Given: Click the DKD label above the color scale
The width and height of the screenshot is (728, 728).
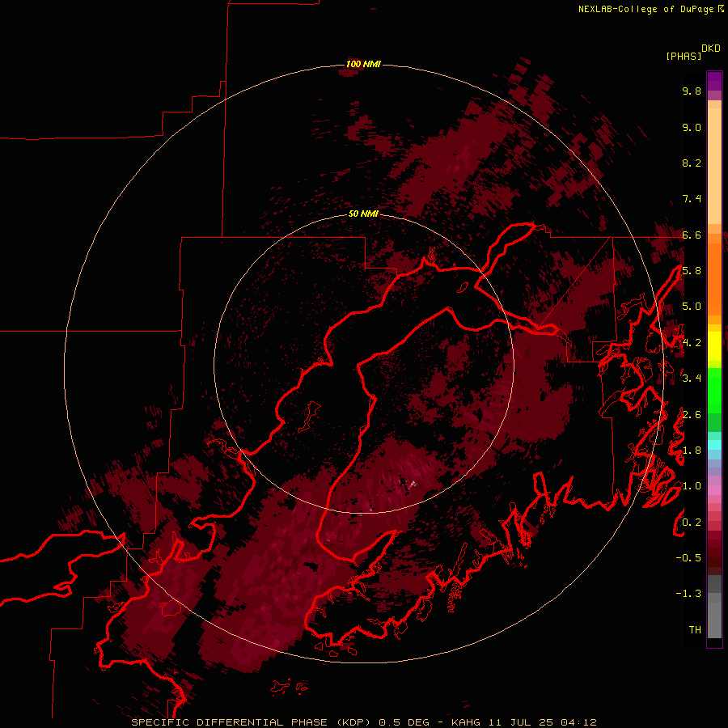Looking at the screenshot, I should (x=711, y=49).
